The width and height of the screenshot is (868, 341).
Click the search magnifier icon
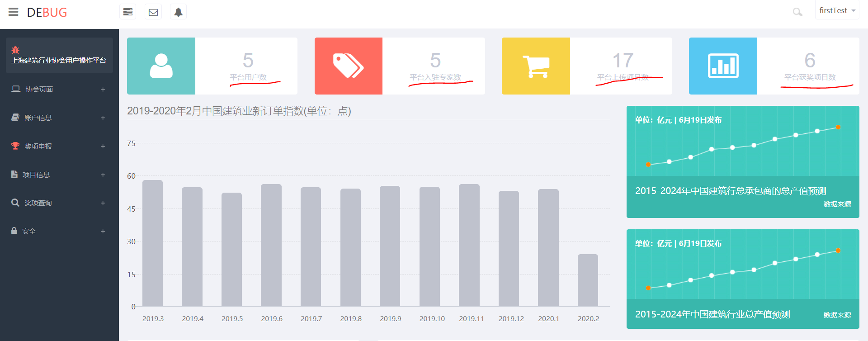point(797,12)
